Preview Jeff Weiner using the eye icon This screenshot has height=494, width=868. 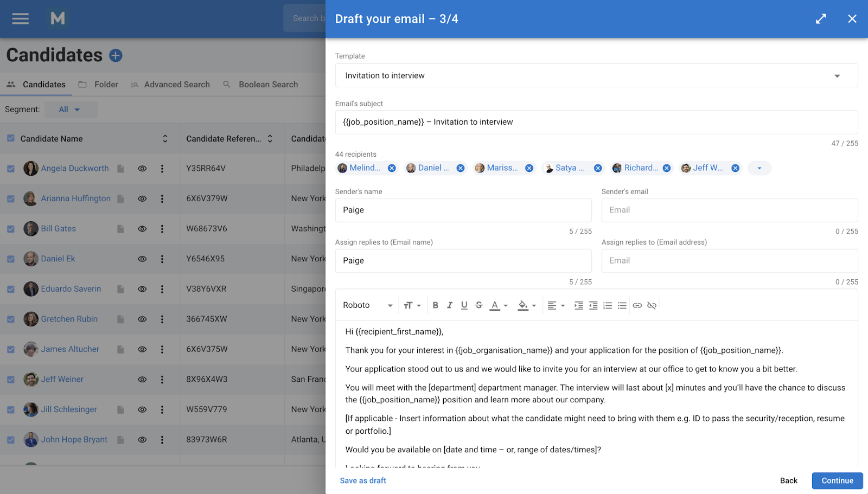click(142, 379)
